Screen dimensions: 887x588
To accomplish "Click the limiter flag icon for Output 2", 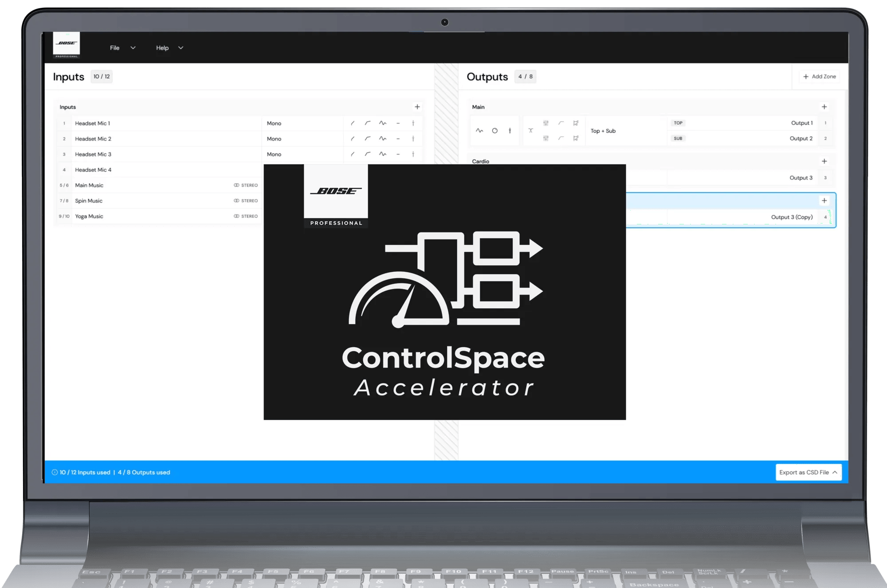I will (x=576, y=138).
